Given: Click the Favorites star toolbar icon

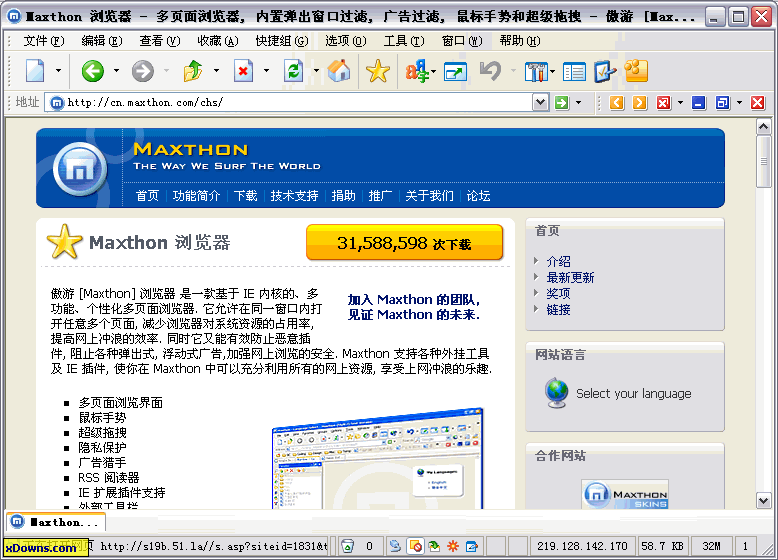Looking at the screenshot, I should [378, 71].
